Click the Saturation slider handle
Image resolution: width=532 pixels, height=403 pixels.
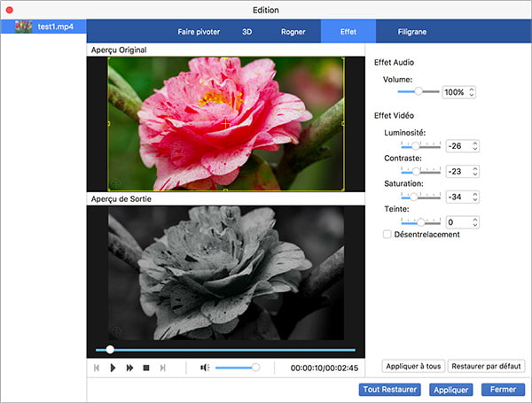coord(414,197)
